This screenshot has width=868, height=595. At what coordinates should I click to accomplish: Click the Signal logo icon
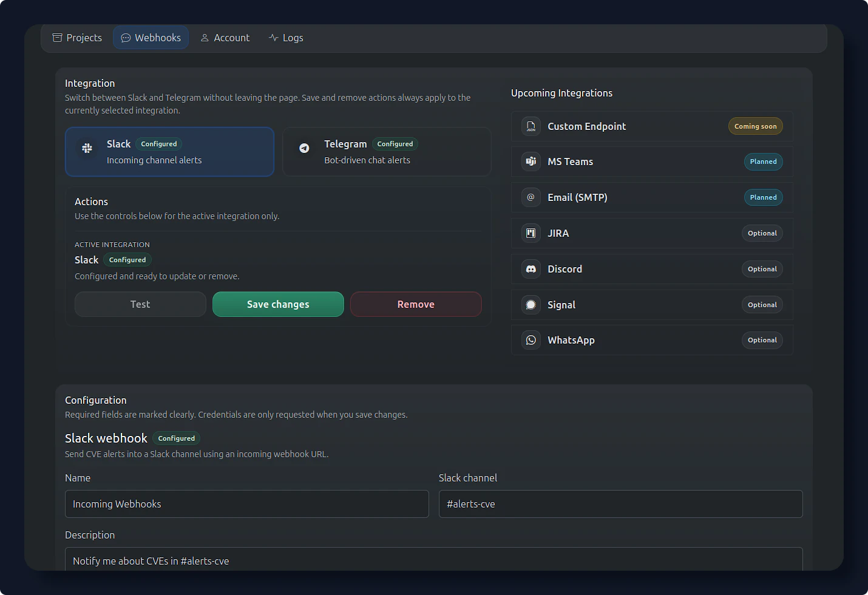(531, 305)
